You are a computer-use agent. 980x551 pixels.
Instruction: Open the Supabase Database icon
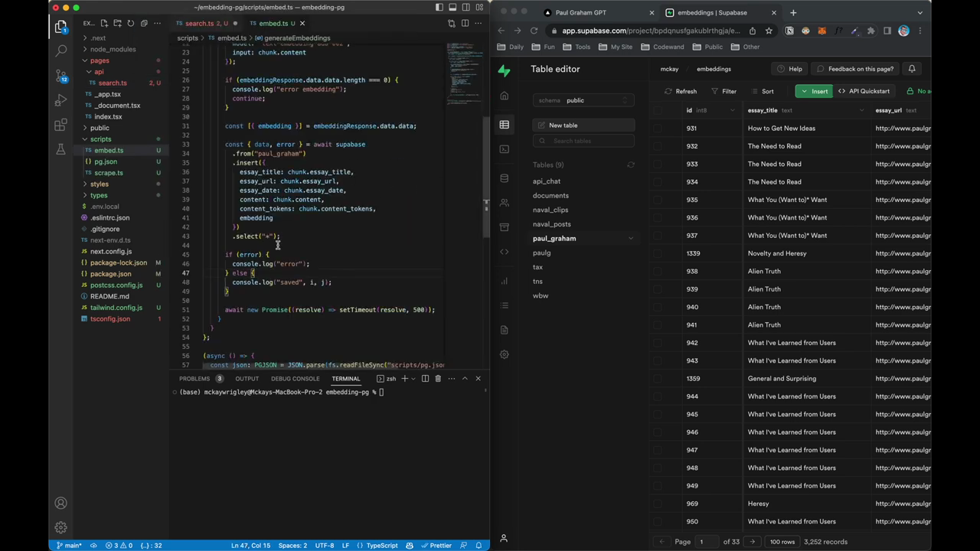(504, 178)
